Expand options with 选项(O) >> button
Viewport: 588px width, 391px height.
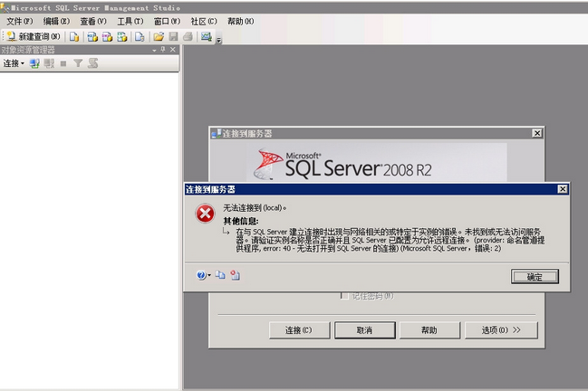coord(501,330)
